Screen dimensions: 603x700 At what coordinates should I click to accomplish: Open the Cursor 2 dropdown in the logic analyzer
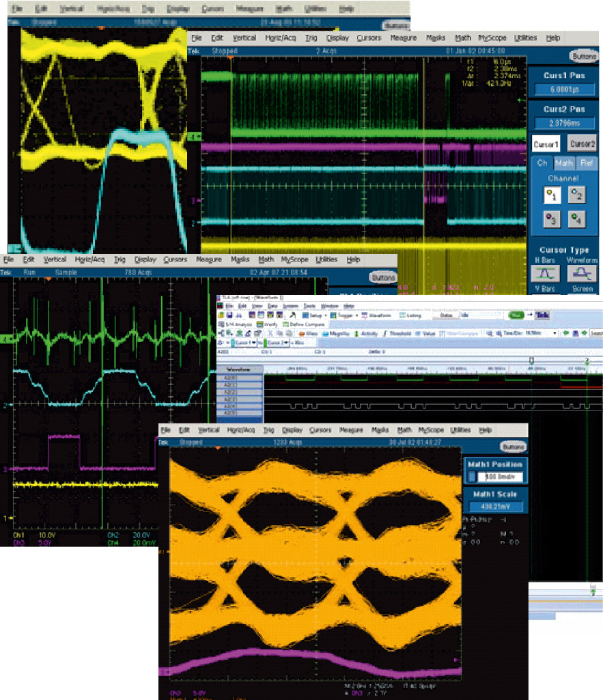pyautogui.click(x=287, y=343)
